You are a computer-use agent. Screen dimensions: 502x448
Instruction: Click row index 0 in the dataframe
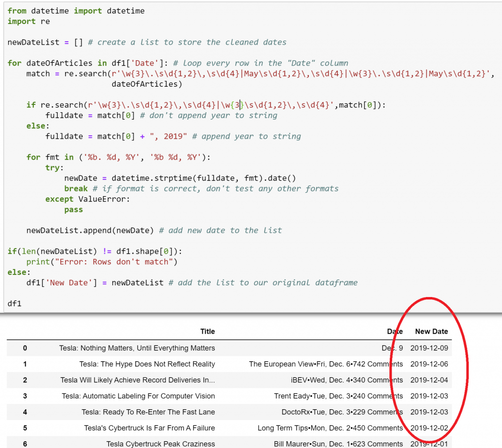pyautogui.click(x=25, y=348)
